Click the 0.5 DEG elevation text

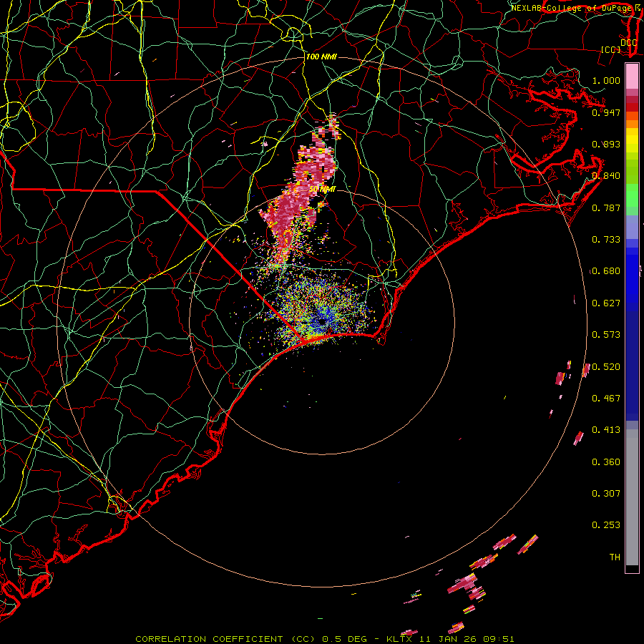tap(346, 639)
